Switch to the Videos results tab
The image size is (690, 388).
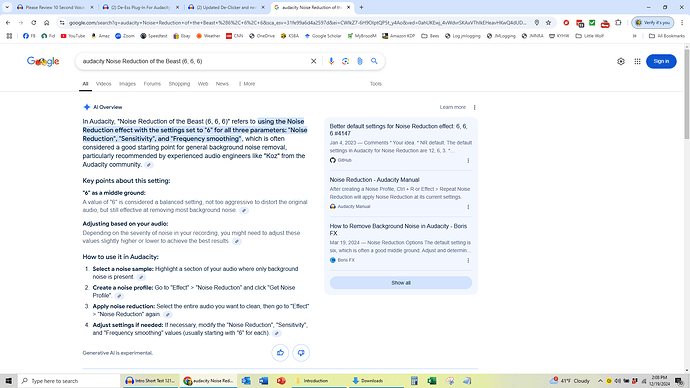[x=103, y=84]
